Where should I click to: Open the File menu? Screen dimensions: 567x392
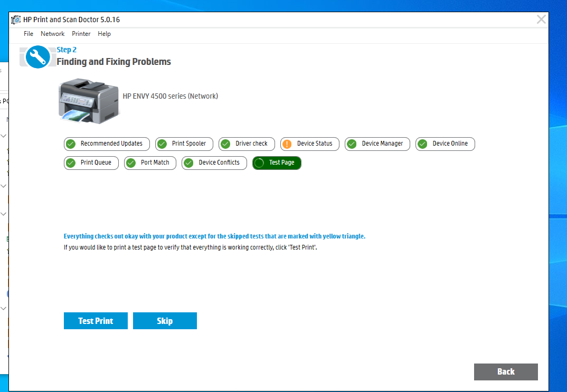point(28,33)
